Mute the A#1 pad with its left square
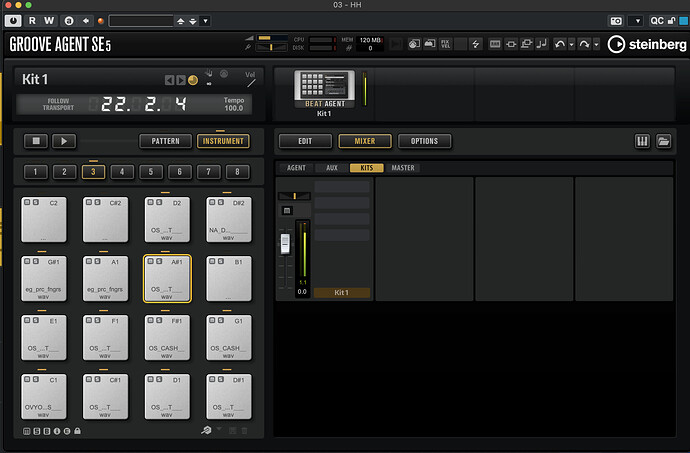 [150, 261]
